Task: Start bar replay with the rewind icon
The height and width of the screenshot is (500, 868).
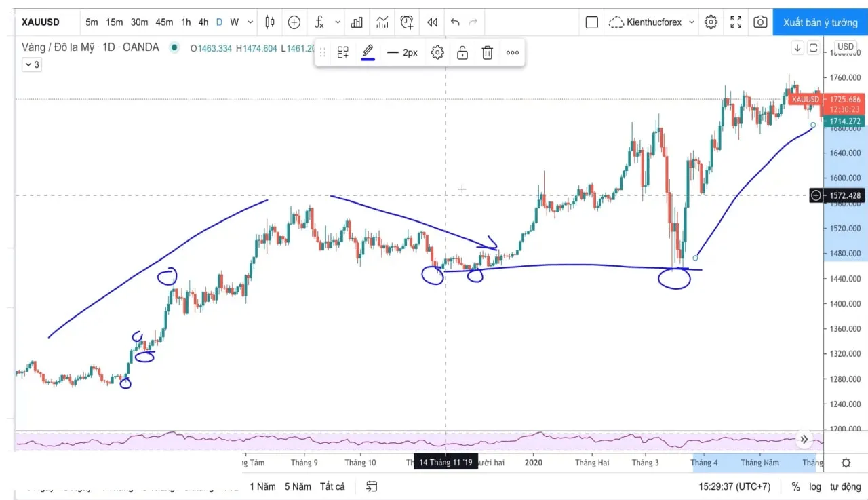Action: pos(432,22)
